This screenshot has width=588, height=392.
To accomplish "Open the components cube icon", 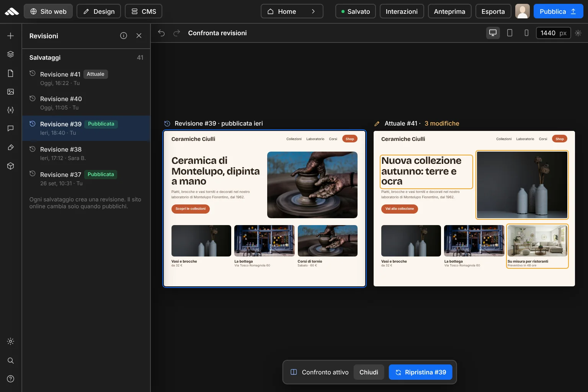I will 11,166.
